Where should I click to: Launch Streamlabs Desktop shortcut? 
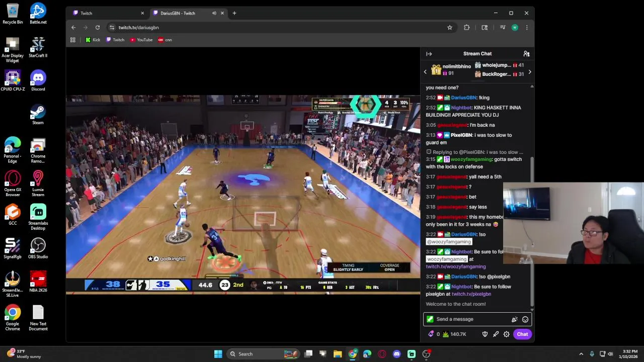(x=38, y=217)
